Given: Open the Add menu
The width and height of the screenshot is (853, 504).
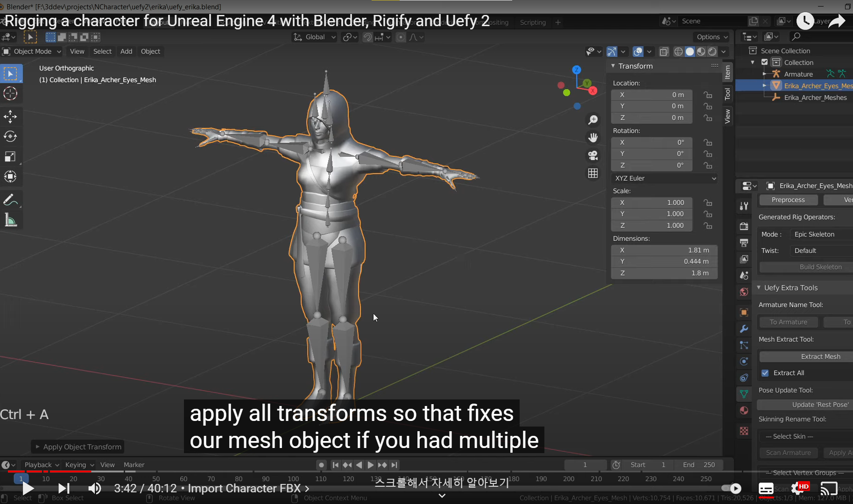Looking at the screenshot, I should coord(126,51).
